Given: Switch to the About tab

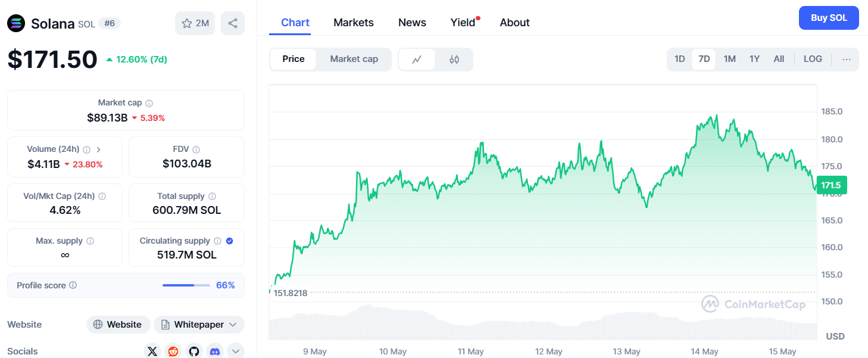Looking at the screenshot, I should (x=515, y=23).
